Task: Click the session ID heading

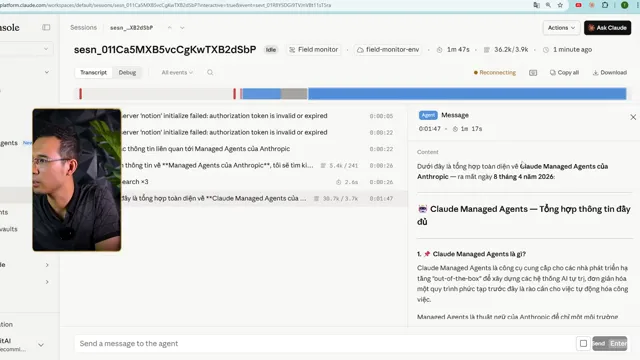Action: coord(165,49)
